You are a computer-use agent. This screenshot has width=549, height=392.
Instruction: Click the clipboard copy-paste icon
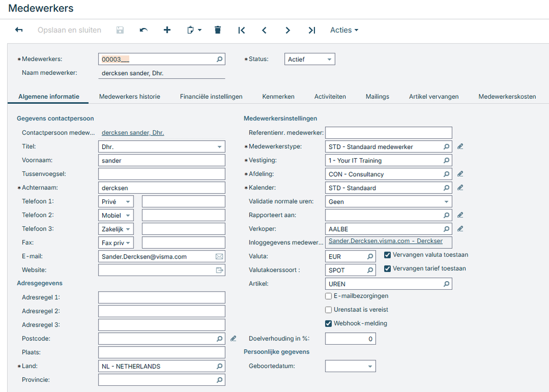click(191, 30)
